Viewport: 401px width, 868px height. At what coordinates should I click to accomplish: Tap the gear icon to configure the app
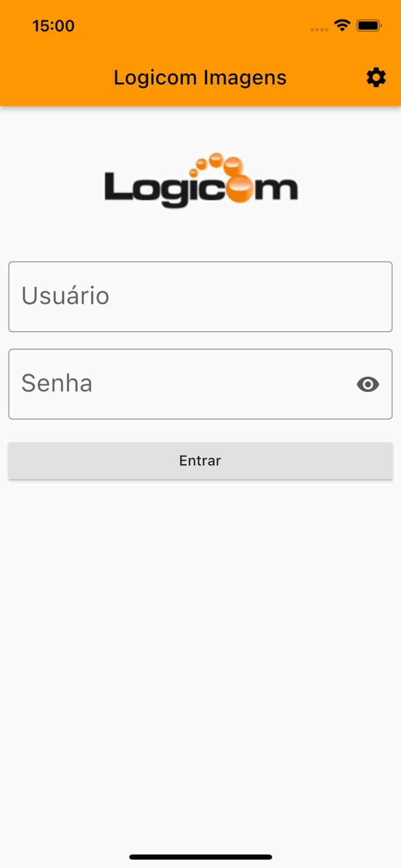click(x=376, y=77)
